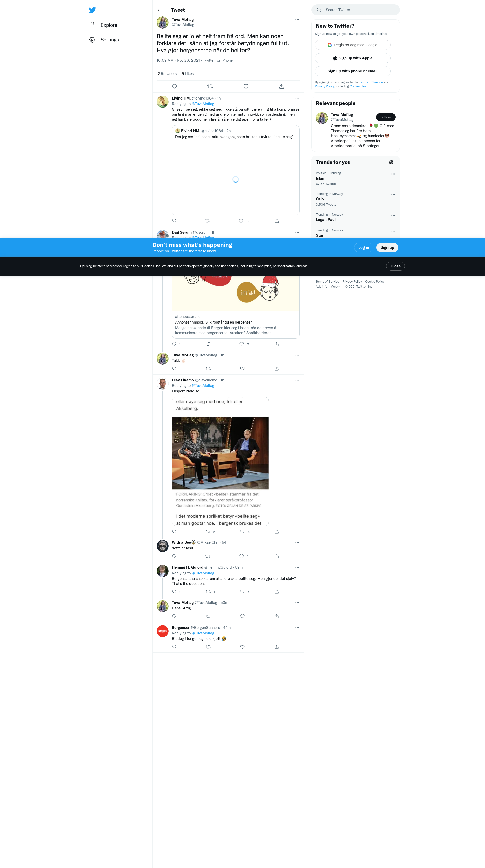Open Olav Eikemo's attached article image
485x868 pixels.
pyautogui.click(x=220, y=461)
